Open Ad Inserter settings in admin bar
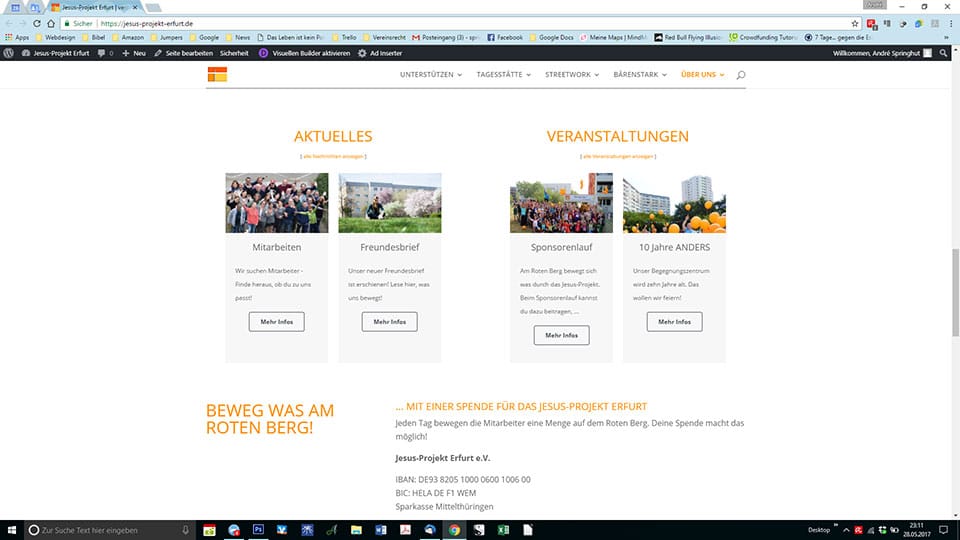960x540 pixels. [x=380, y=53]
